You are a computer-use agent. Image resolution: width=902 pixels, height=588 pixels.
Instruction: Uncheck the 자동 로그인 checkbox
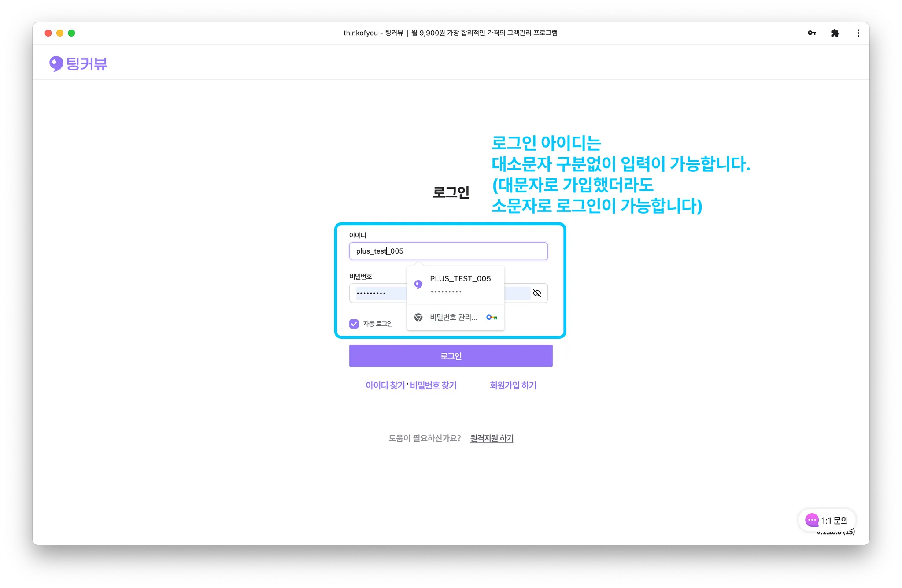354,324
